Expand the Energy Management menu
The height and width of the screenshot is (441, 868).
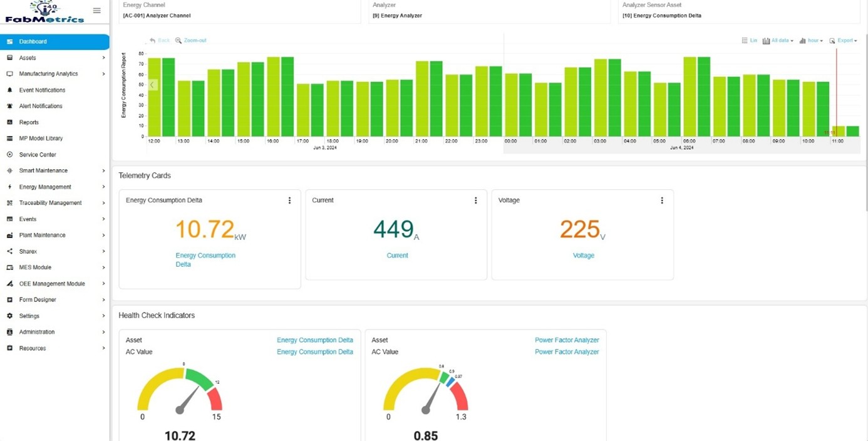(55, 187)
